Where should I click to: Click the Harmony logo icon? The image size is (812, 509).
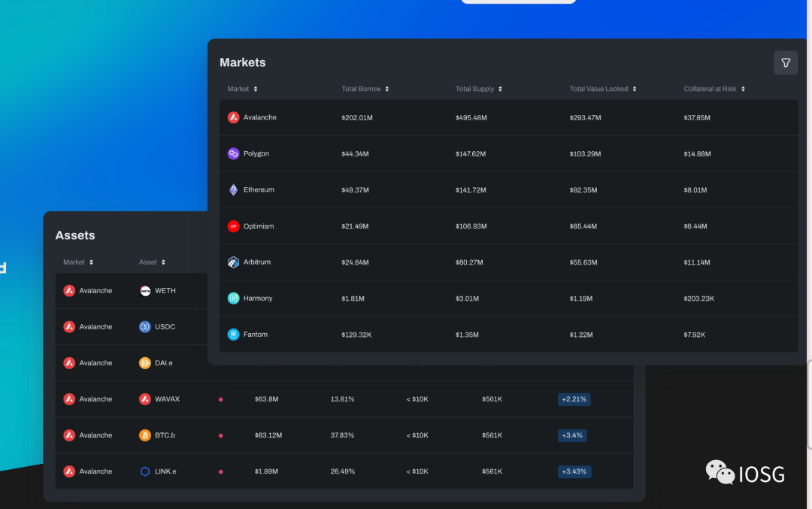(234, 298)
